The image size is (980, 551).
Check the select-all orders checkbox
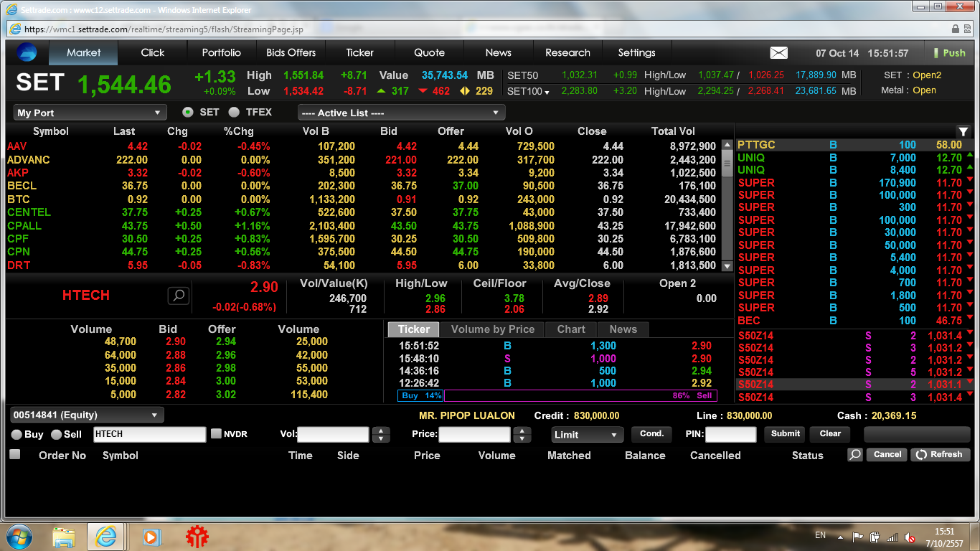coord(14,454)
